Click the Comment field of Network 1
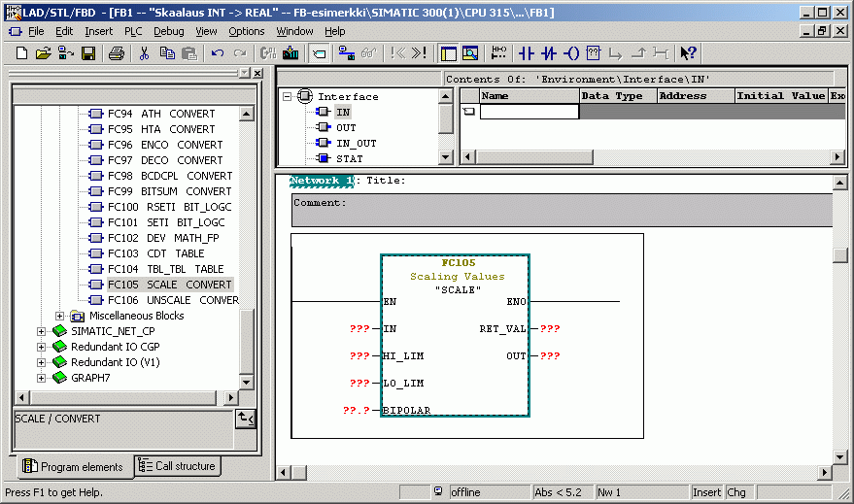The width and height of the screenshot is (854, 504). (562, 210)
